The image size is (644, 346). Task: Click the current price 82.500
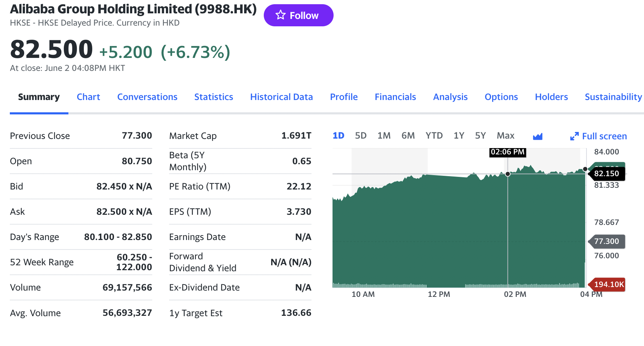point(52,49)
